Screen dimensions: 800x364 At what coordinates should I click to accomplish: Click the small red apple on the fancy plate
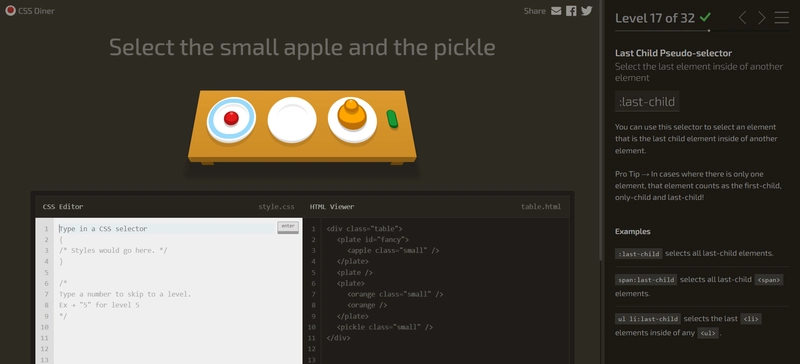click(x=231, y=118)
